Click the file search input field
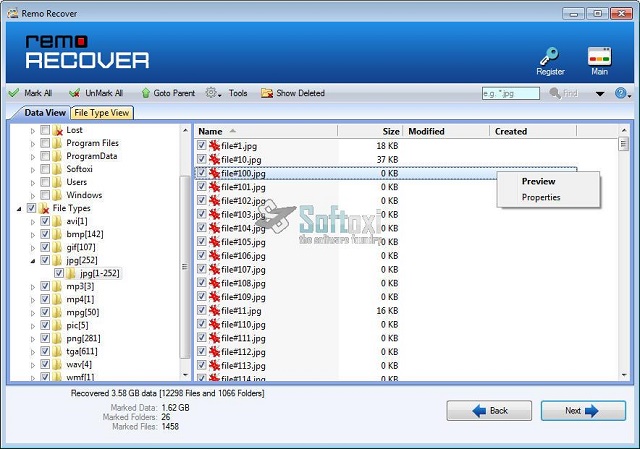Screen dimensions: 640x449 (x=510, y=93)
